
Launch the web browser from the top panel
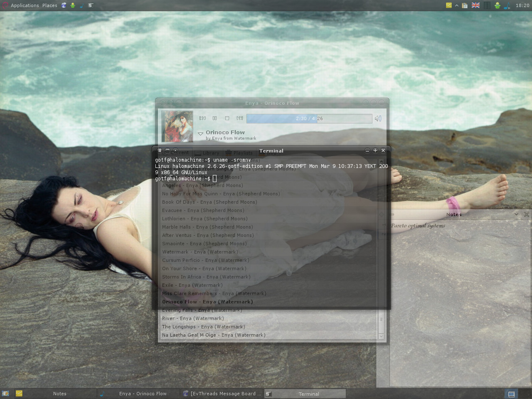pos(64,5)
